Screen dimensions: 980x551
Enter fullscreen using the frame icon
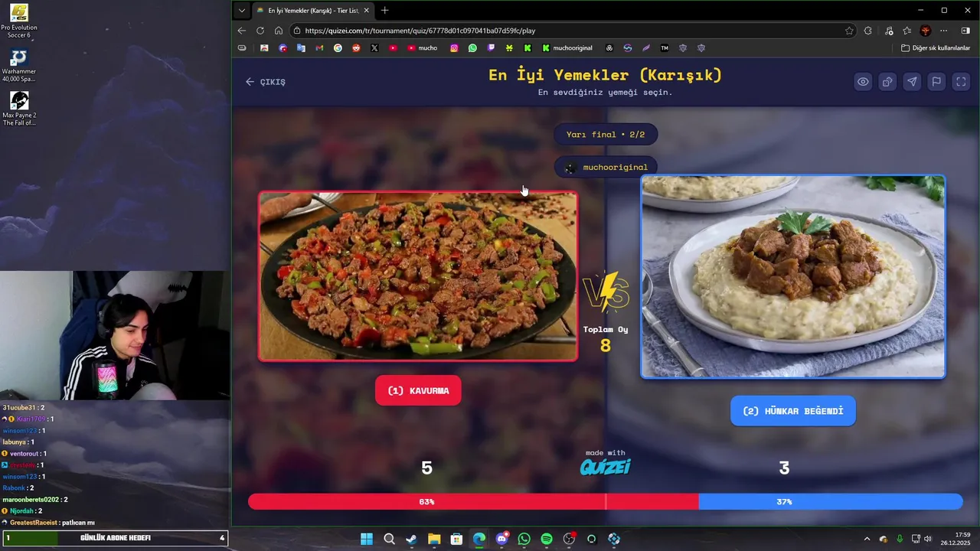961,82
